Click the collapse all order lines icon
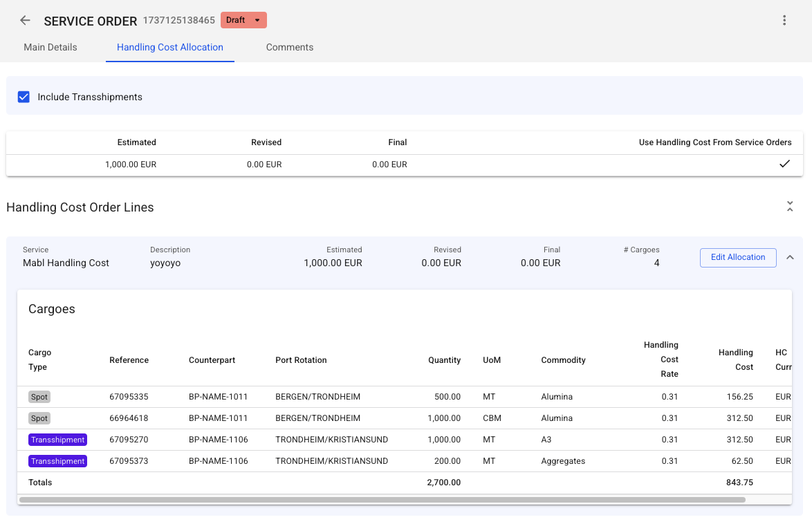Viewport: 812px width, 524px height. tap(789, 207)
